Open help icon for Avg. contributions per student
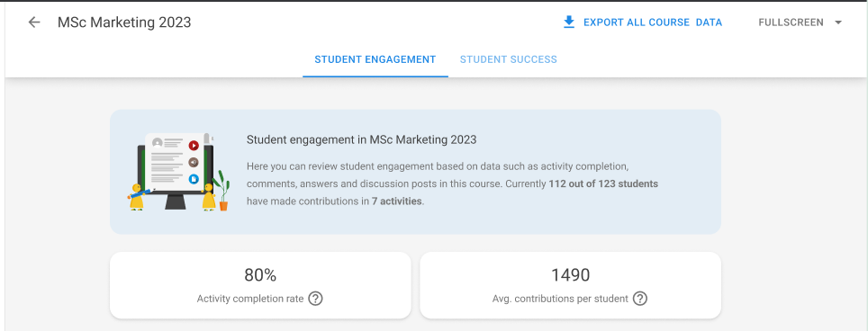 (x=640, y=299)
